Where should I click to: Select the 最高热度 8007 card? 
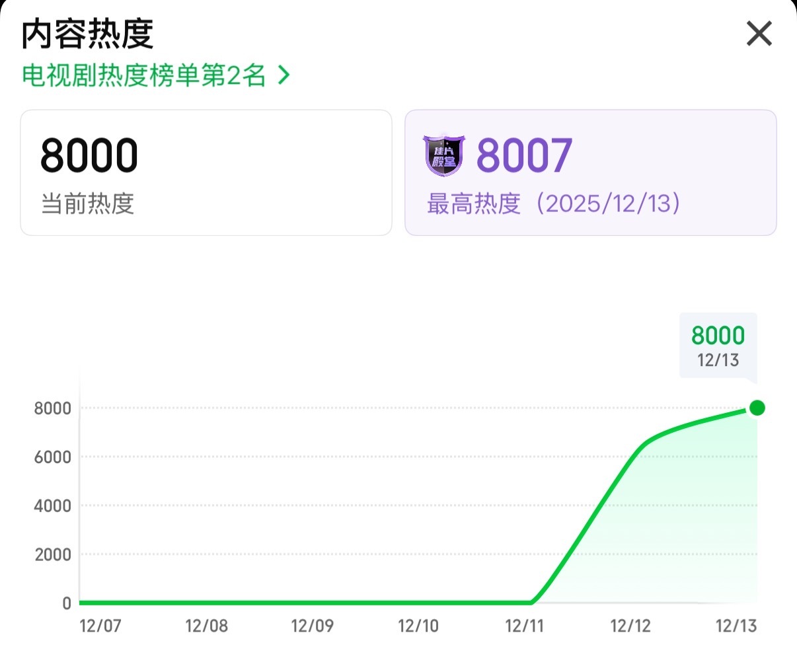[x=590, y=172]
